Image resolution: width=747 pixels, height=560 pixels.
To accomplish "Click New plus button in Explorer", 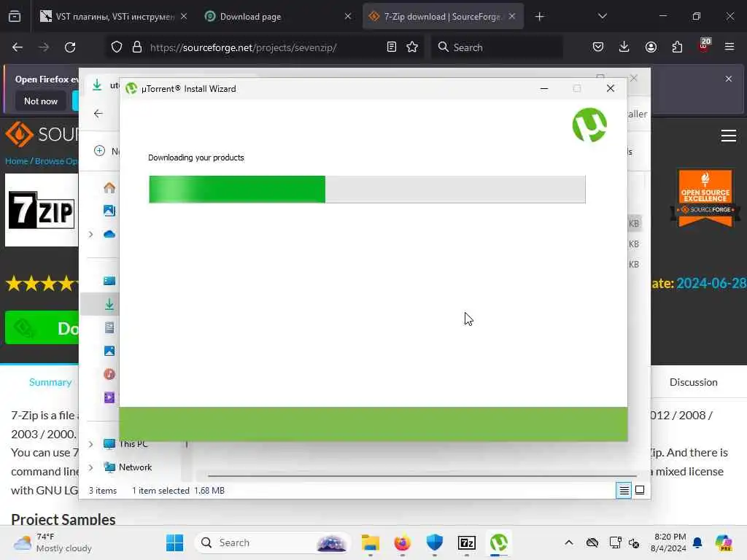I will coord(99,151).
